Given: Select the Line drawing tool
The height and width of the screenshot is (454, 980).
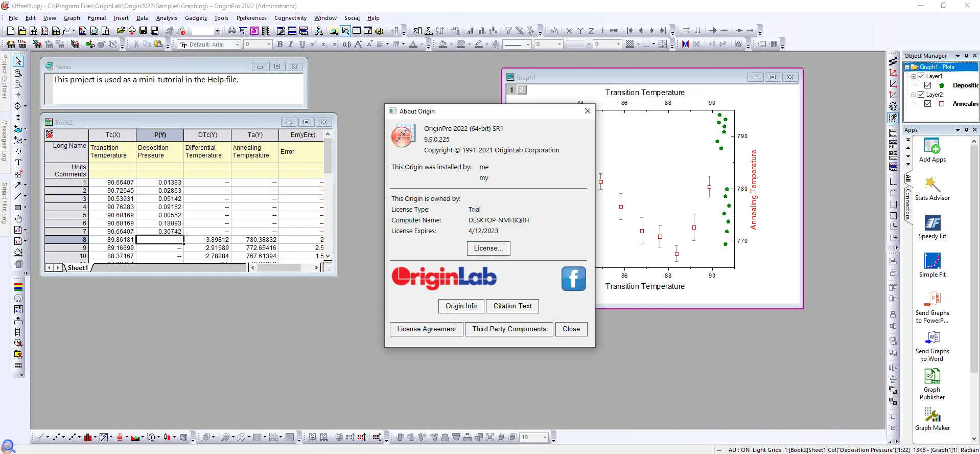Looking at the screenshot, I should click(18, 196).
